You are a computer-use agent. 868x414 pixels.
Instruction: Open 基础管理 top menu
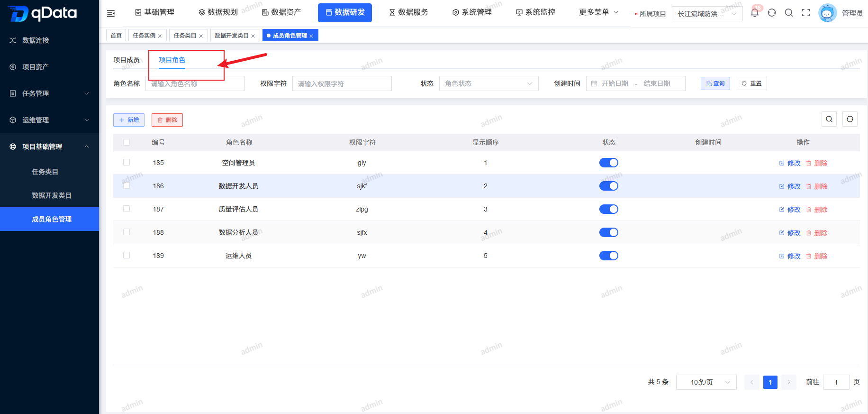[x=154, y=12]
